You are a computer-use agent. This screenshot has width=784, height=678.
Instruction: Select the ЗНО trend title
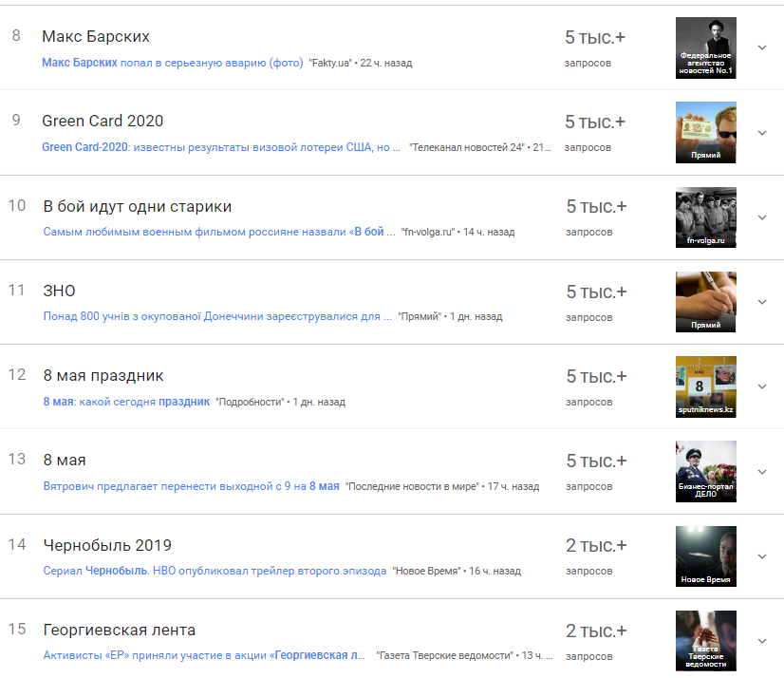coord(59,291)
